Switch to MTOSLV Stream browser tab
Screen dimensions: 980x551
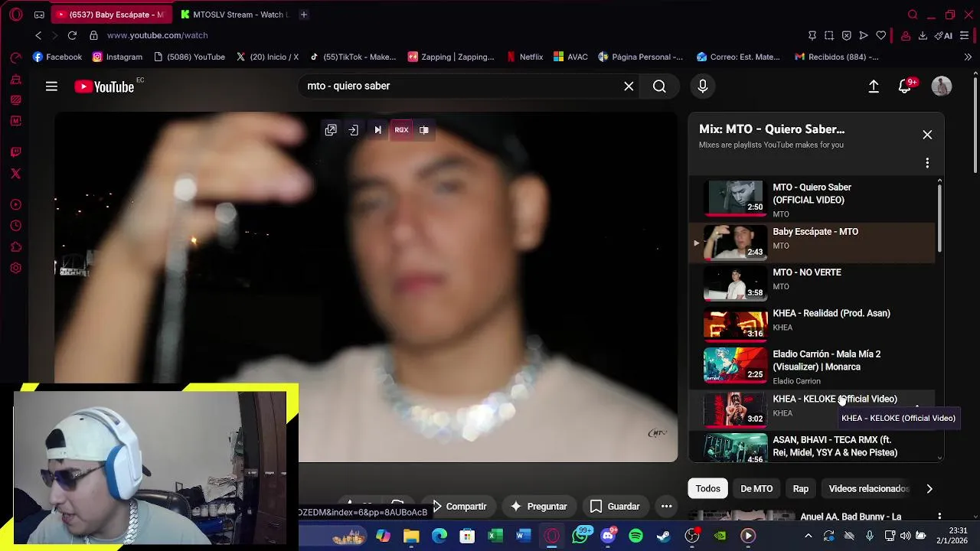pos(234,15)
